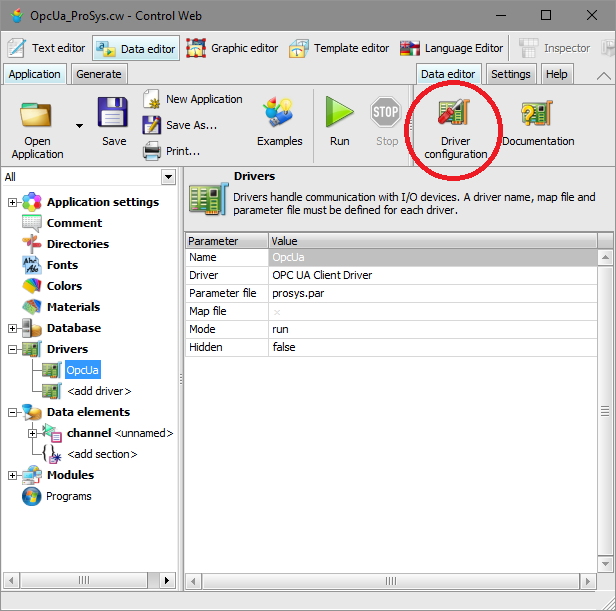Expand the Database node
Screen dimensions: 616x611
tap(13, 328)
